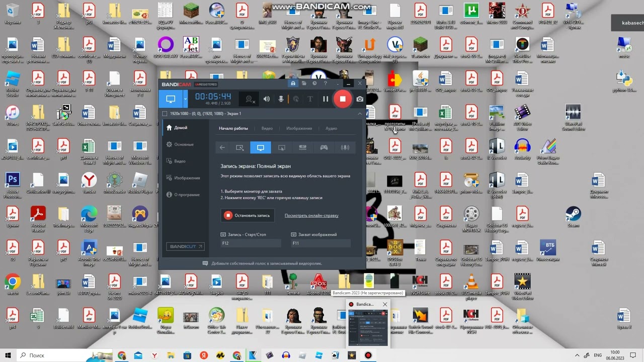Click the Bandicam icon in the taskbar
Image resolution: width=644 pixels, height=362 pixels.
(368, 355)
